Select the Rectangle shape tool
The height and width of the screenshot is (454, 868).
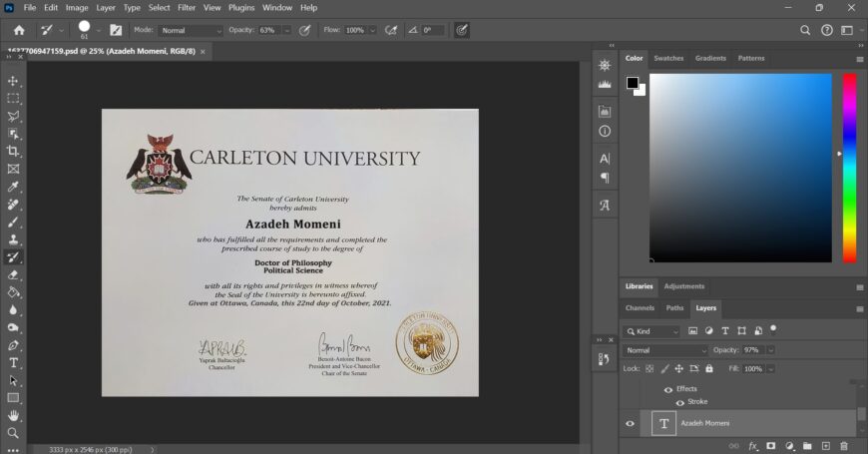[x=13, y=398]
